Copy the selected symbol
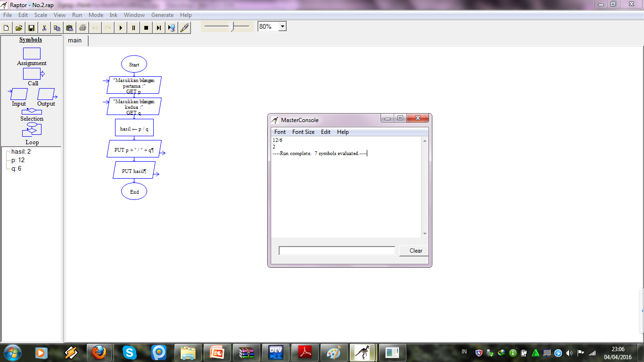 click(57, 28)
